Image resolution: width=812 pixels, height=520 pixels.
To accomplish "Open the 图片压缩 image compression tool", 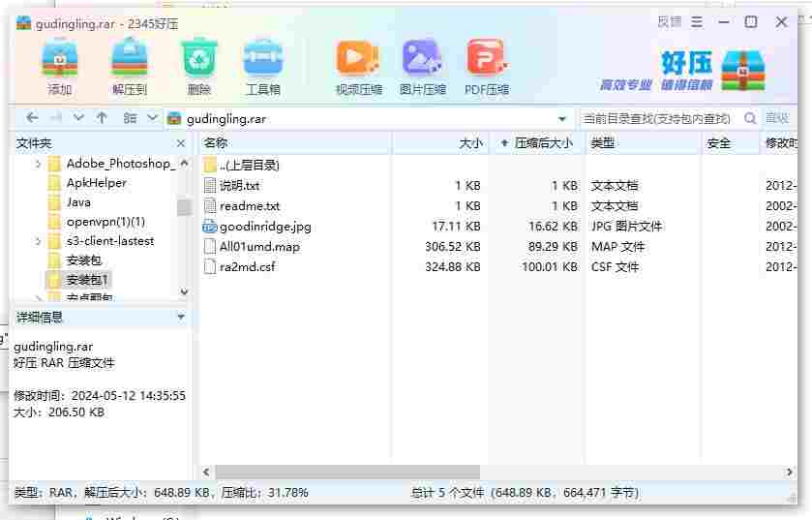I will pos(422,58).
